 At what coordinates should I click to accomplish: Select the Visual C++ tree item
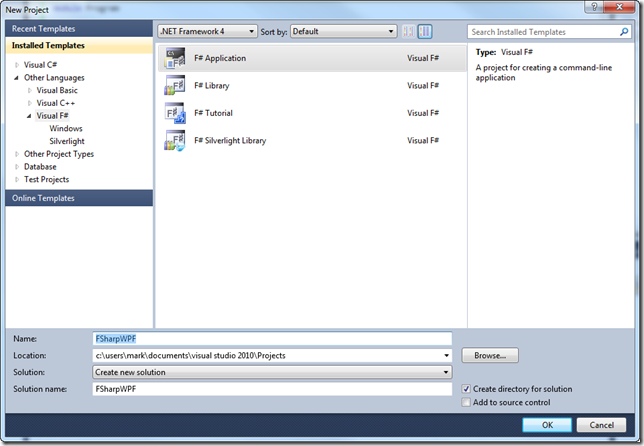click(x=55, y=103)
